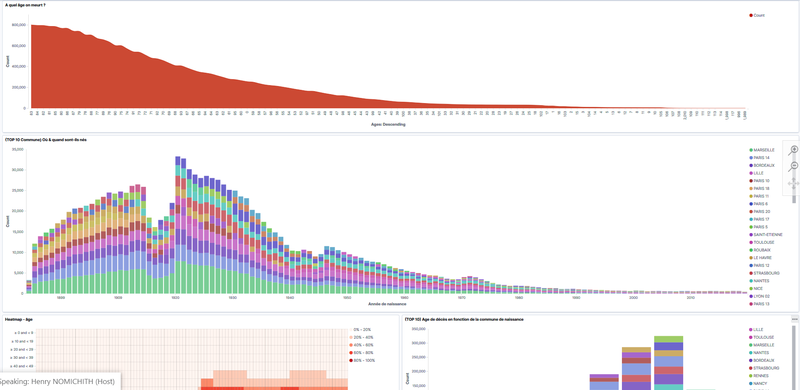Select heatmap legend 60% - 80%
Viewport: 800px width, 390px height.
coord(362,353)
